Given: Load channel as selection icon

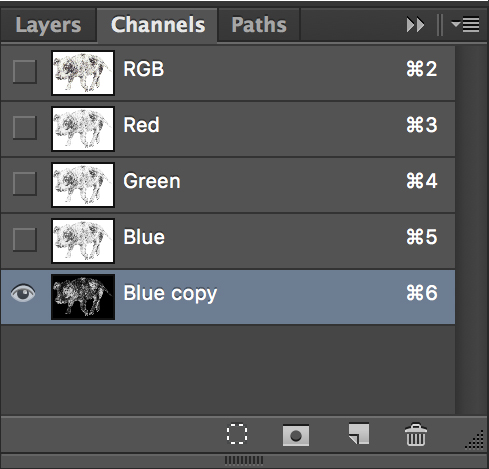Looking at the screenshot, I should click(x=237, y=434).
